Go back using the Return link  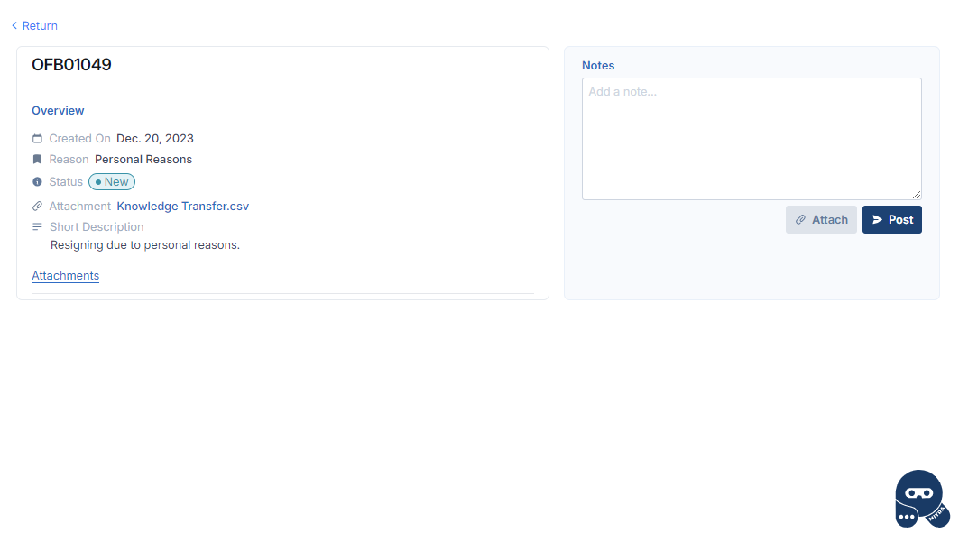(34, 25)
